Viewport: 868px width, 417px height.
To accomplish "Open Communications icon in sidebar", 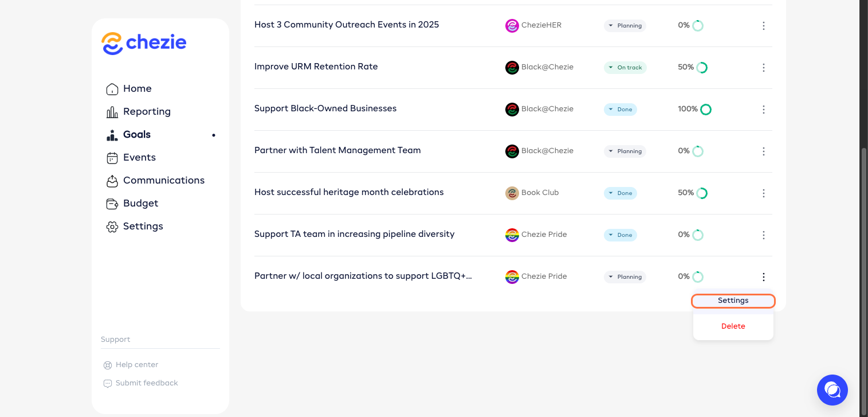I will pyautogui.click(x=112, y=181).
